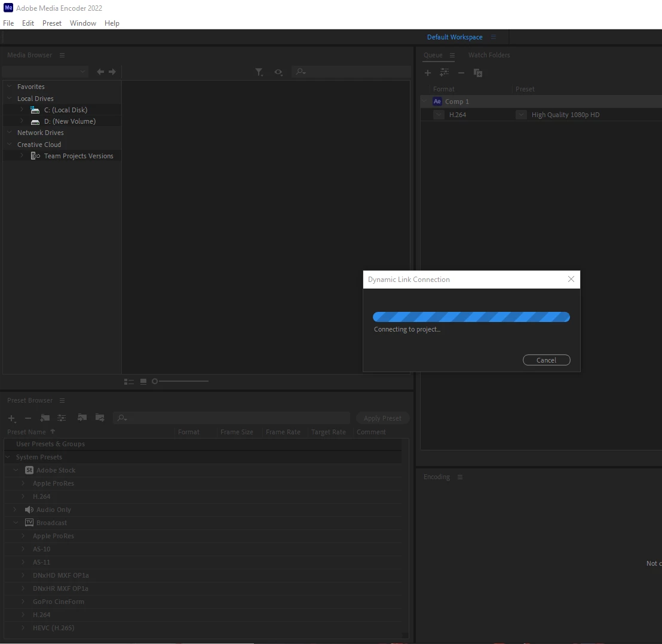Select the D: drive icon
The height and width of the screenshot is (644, 662).
[x=35, y=121]
